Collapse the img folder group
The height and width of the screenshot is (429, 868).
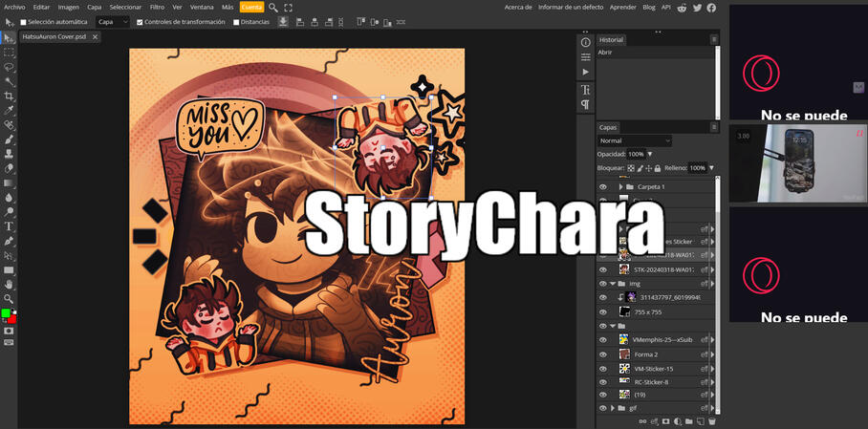pyautogui.click(x=612, y=284)
